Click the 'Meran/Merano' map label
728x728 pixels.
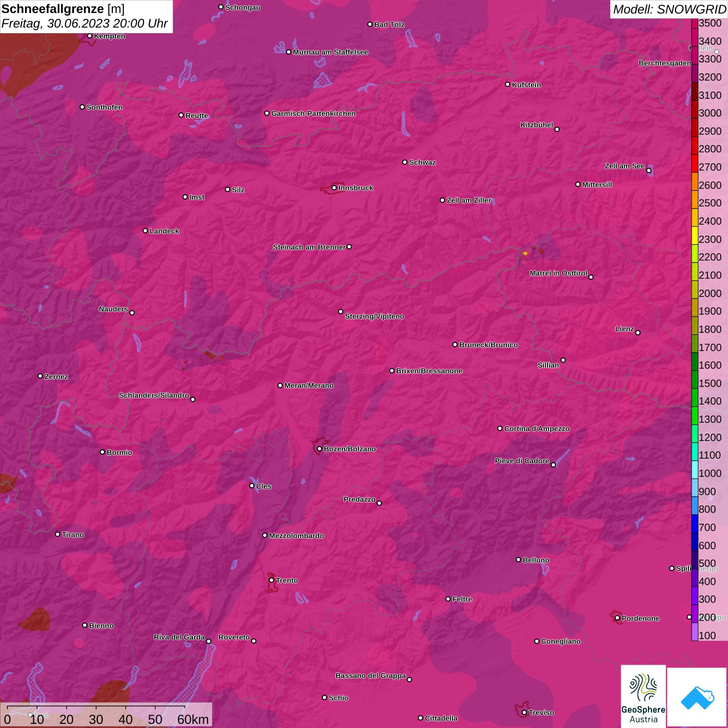(309, 385)
